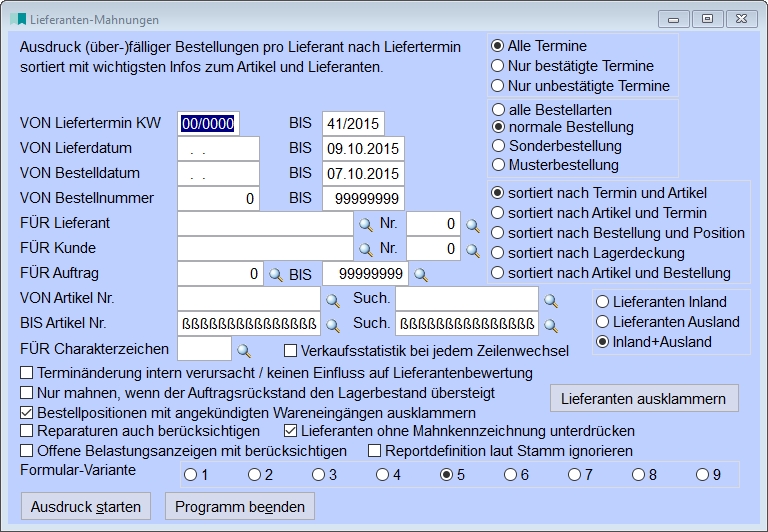Choose Sonderbestellung as order type
The height and width of the screenshot is (532, 768).
click(497, 146)
